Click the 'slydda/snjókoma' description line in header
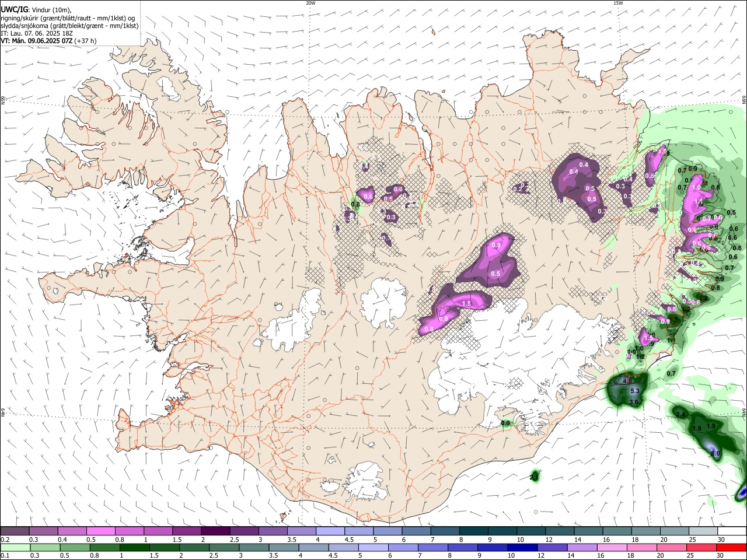 69,26
